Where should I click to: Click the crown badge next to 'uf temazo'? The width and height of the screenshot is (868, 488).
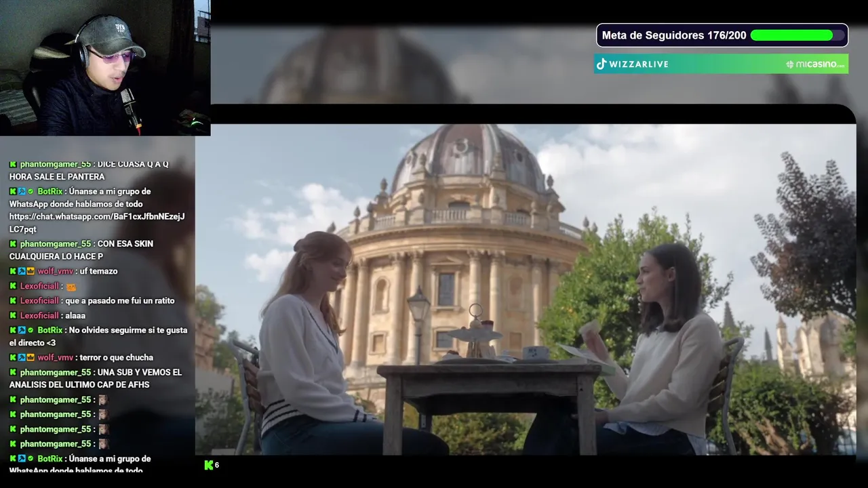tap(31, 271)
